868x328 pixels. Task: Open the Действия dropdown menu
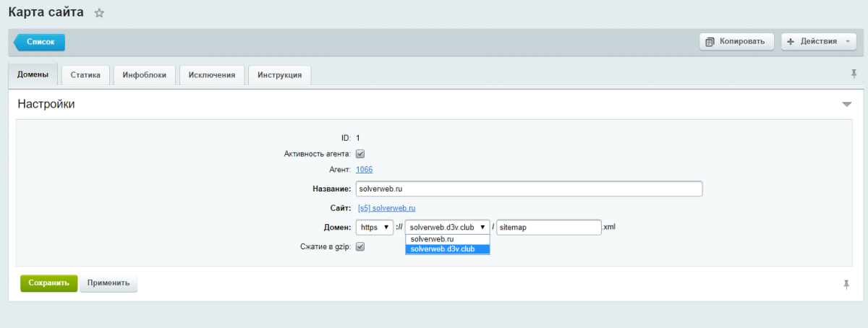(819, 41)
